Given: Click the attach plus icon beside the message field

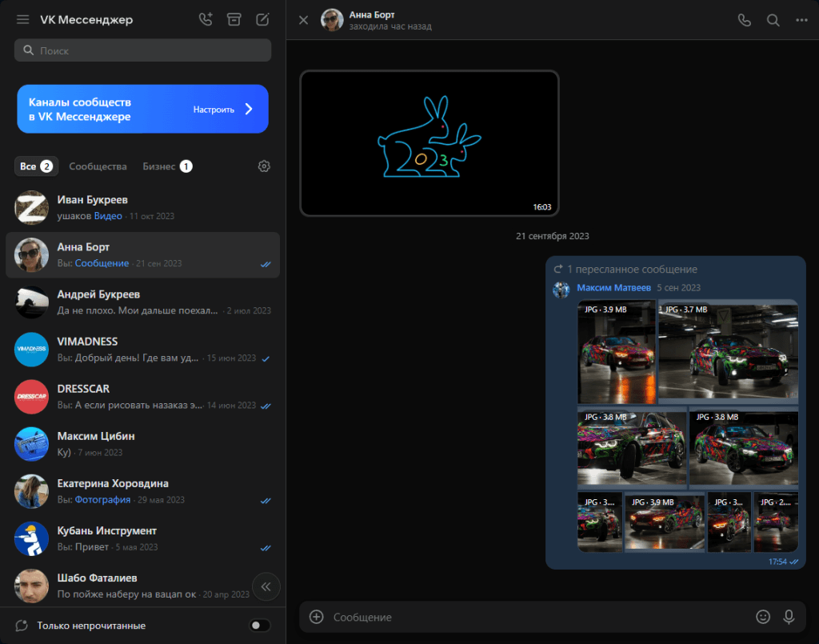Looking at the screenshot, I should click(317, 617).
